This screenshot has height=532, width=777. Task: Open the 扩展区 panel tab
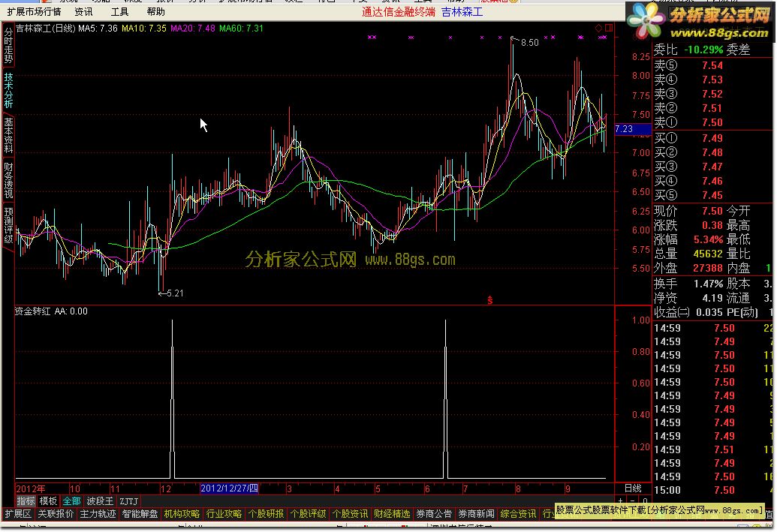[x=18, y=514]
